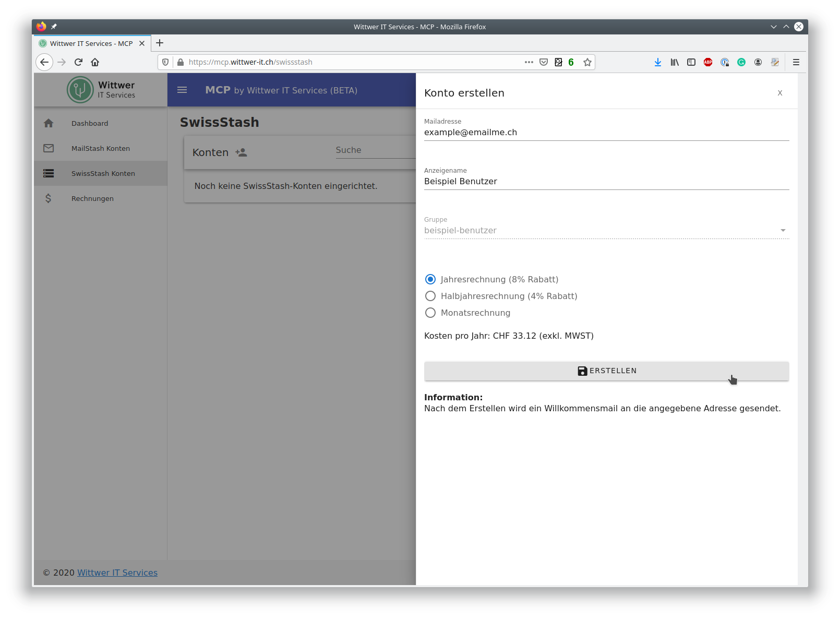The width and height of the screenshot is (840, 619).
Task: Click the Mailadresse input field
Action: coord(606,133)
